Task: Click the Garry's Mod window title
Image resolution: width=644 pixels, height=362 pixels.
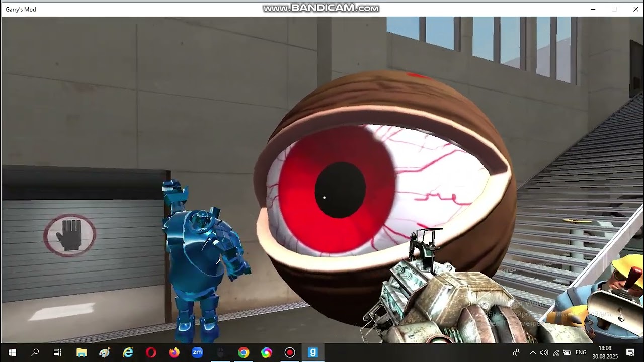Action: [21, 9]
